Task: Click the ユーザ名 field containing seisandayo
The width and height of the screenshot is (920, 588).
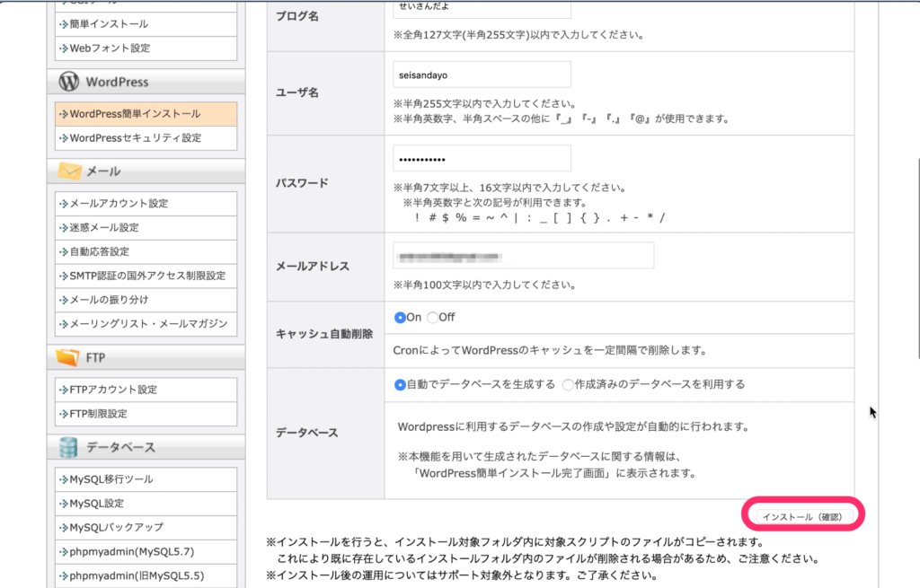Action: [x=482, y=75]
